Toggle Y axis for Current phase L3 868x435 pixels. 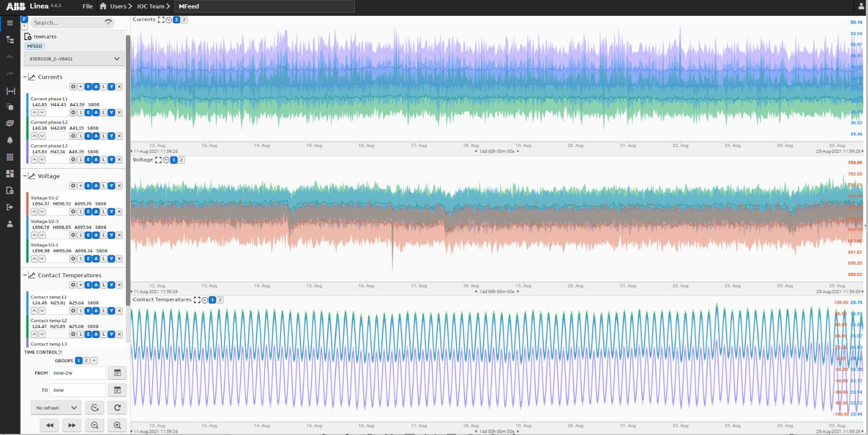pos(111,159)
